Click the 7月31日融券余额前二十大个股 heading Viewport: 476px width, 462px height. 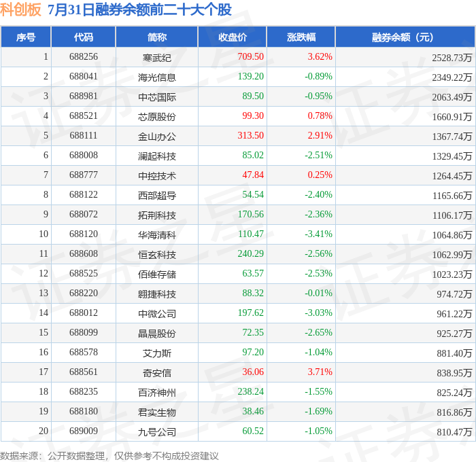click(139, 10)
